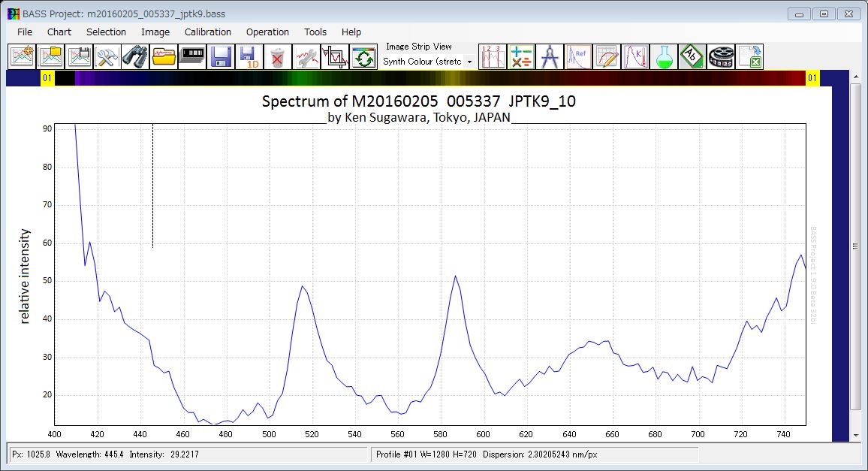Click the binoculars toolbar icon
This screenshot has height=471, width=868.
(135, 56)
